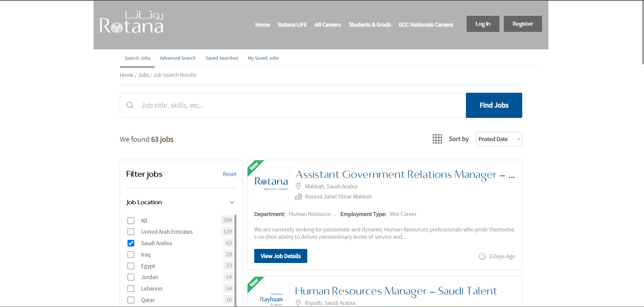
Task: Click location pin icon beside Riyadh, Saudi Arabia
Action: tap(298, 303)
